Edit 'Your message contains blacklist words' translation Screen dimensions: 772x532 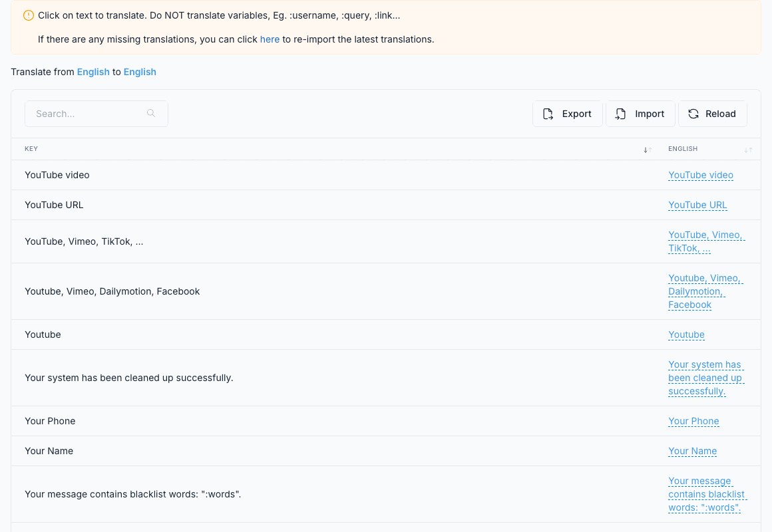(x=707, y=494)
